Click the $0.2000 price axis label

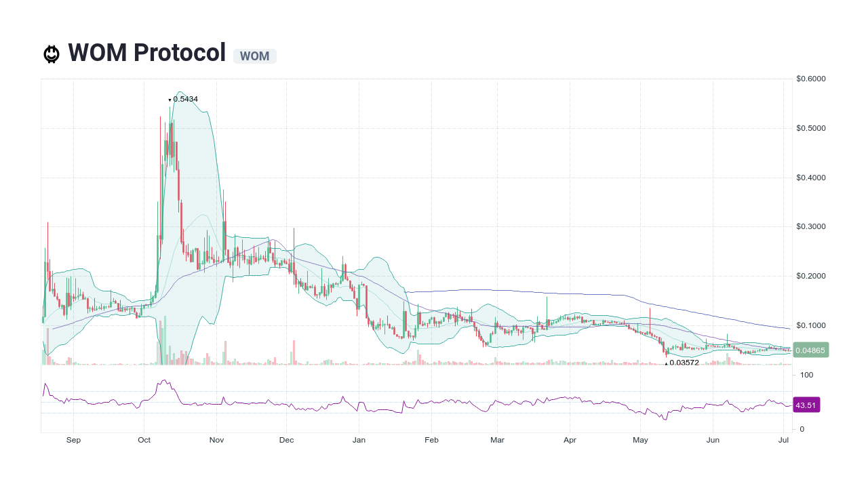[x=811, y=276]
